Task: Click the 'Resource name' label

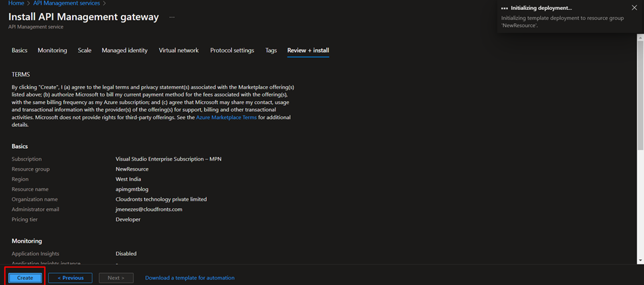Action: tap(30, 189)
